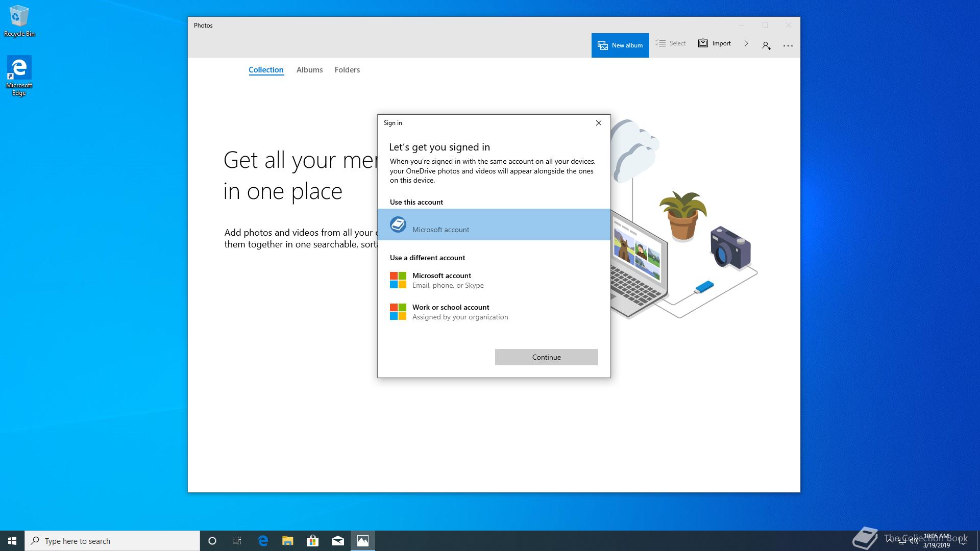This screenshot has width=980, height=551.
Task: Expand toolbar with the right chevron arrow
Action: [746, 43]
